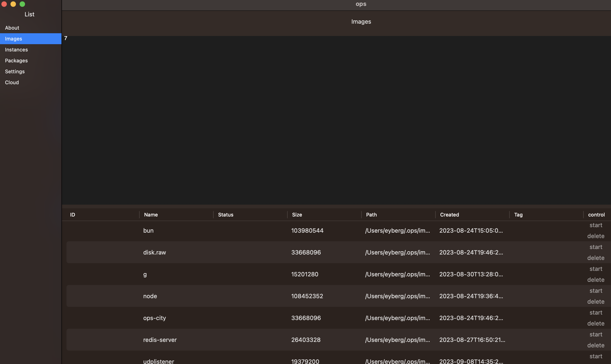
Task: Start the udplistener image
Action: [x=596, y=356]
